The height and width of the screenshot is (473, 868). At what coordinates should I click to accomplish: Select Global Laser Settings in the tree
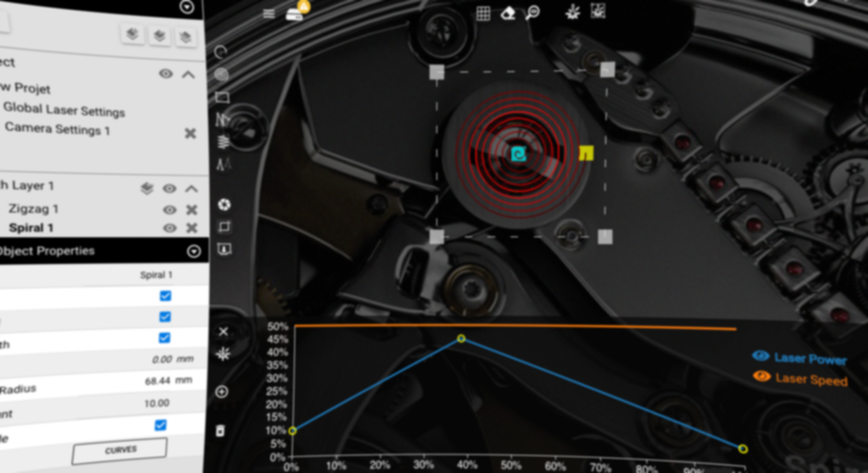[x=64, y=110]
